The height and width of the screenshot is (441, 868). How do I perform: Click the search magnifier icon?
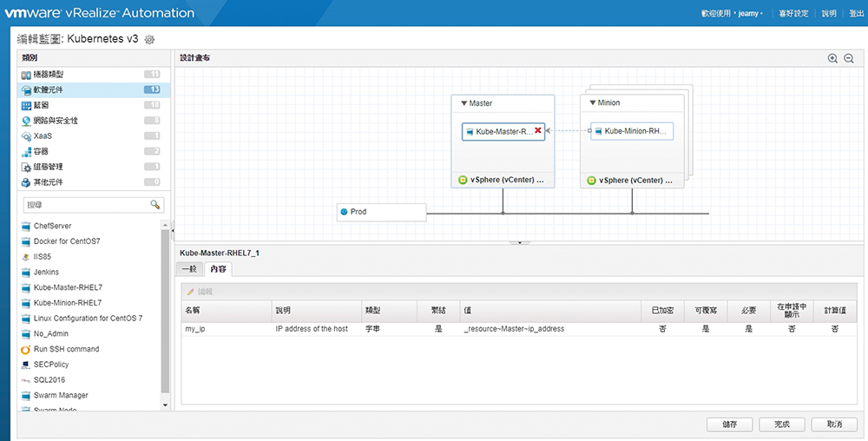pyautogui.click(x=155, y=204)
